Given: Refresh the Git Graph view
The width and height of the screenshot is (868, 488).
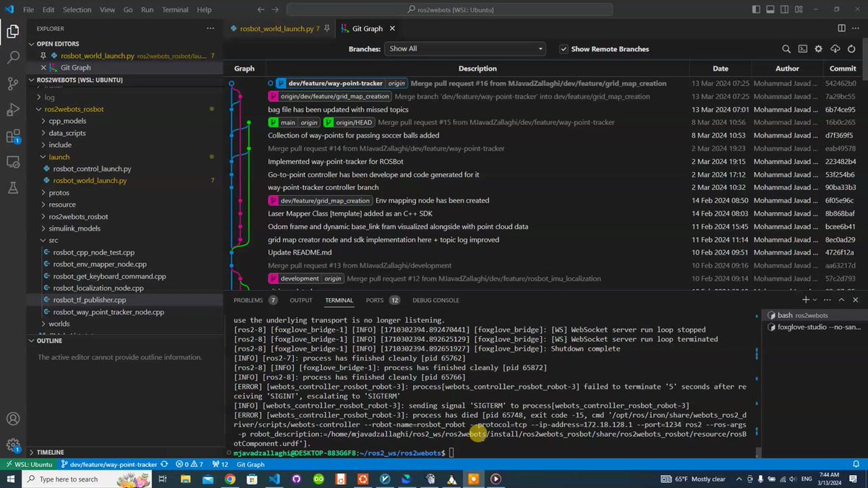Looking at the screenshot, I should coord(851,49).
